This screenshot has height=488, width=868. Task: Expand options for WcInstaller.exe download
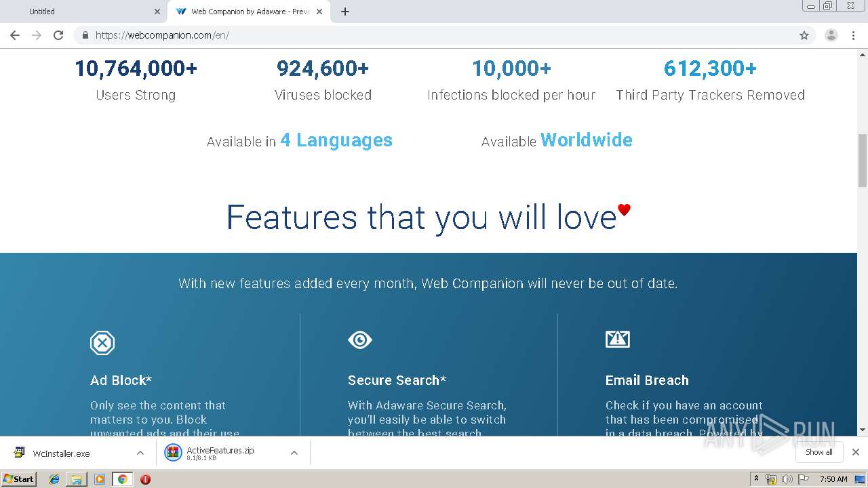pyautogui.click(x=140, y=453)
